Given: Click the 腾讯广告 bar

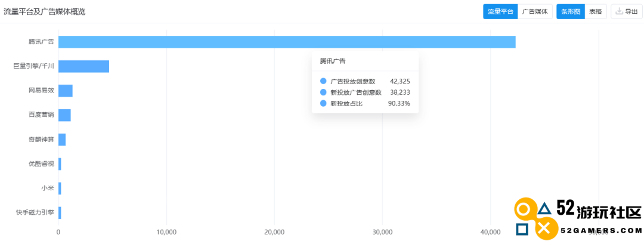Looking at the screenshot, I should pyautogui.click(x=287, y=42).
